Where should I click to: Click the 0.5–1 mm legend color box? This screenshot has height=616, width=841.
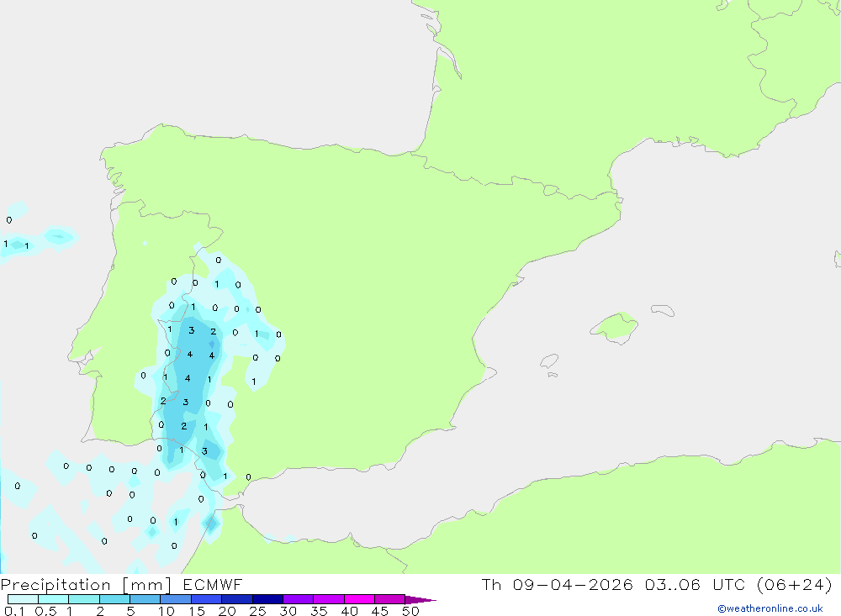(x=54, y=599)
